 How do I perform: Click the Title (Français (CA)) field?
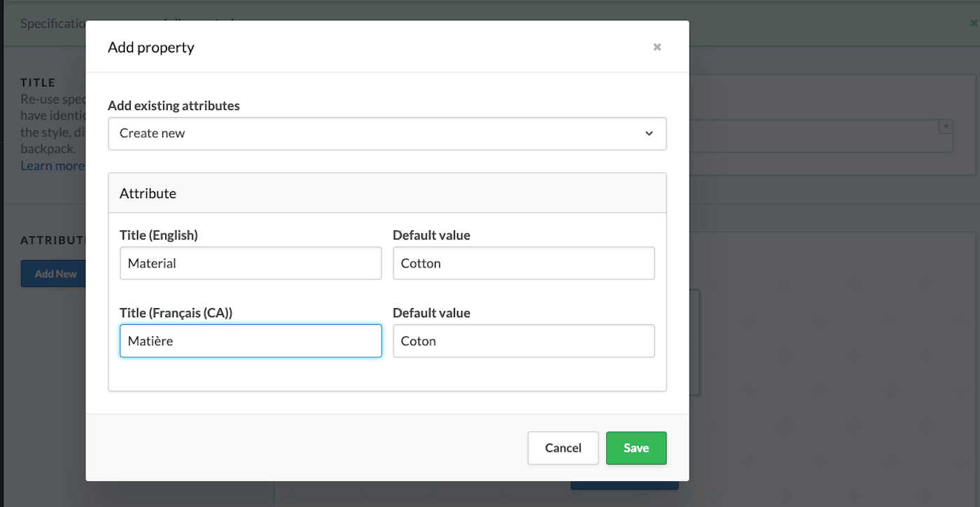[x=251, y=341]
